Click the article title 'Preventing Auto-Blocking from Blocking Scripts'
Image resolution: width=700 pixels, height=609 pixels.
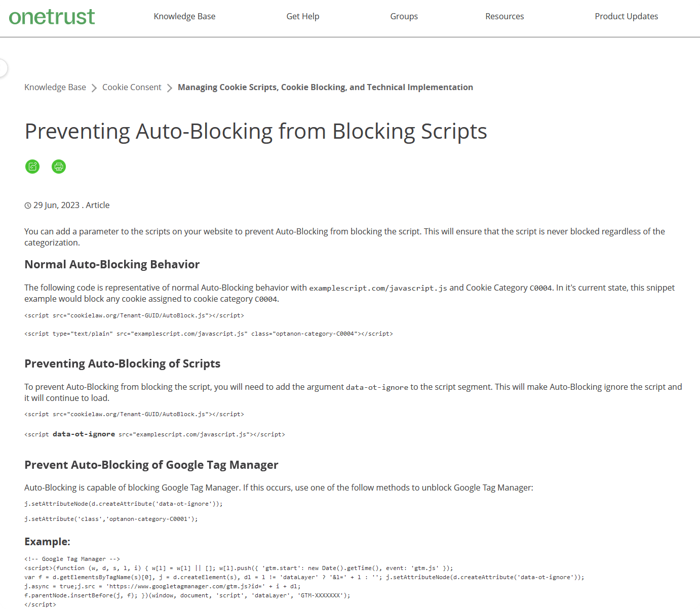tap(256, 132)
